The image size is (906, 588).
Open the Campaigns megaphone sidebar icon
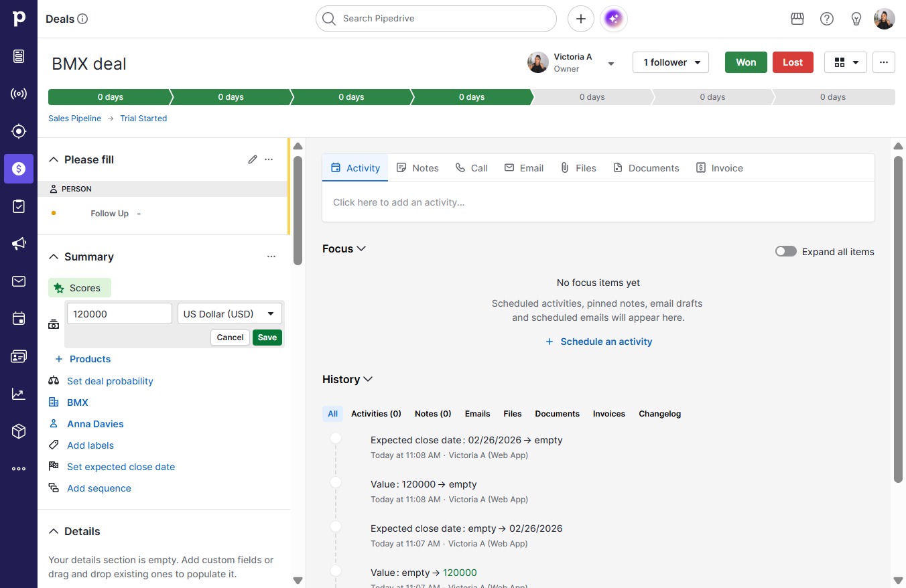point(19,244)
